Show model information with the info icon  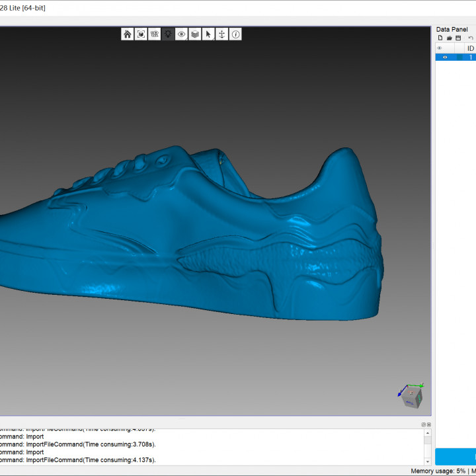pyautogui.click(x=235, y=34)
